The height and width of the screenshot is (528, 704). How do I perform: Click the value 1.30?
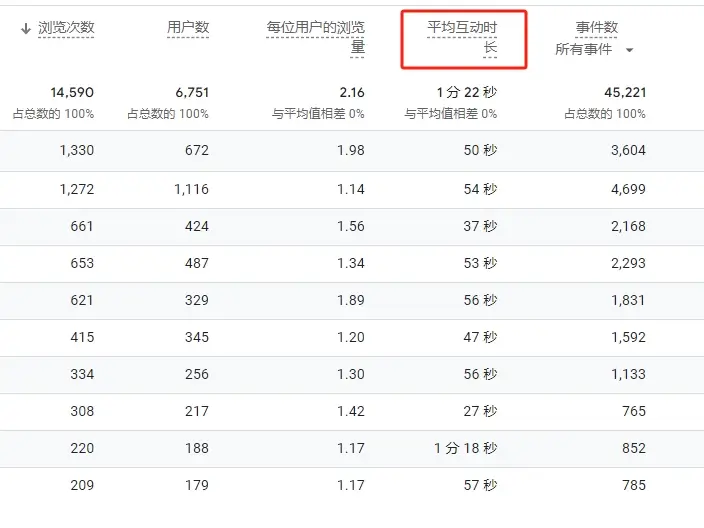(x=351, y=374)
